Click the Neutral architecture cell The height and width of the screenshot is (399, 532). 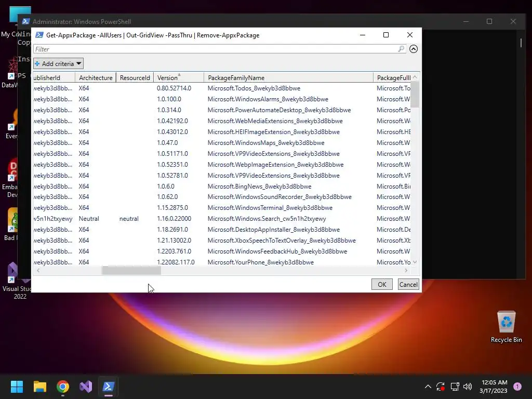[x=89, y=219]
